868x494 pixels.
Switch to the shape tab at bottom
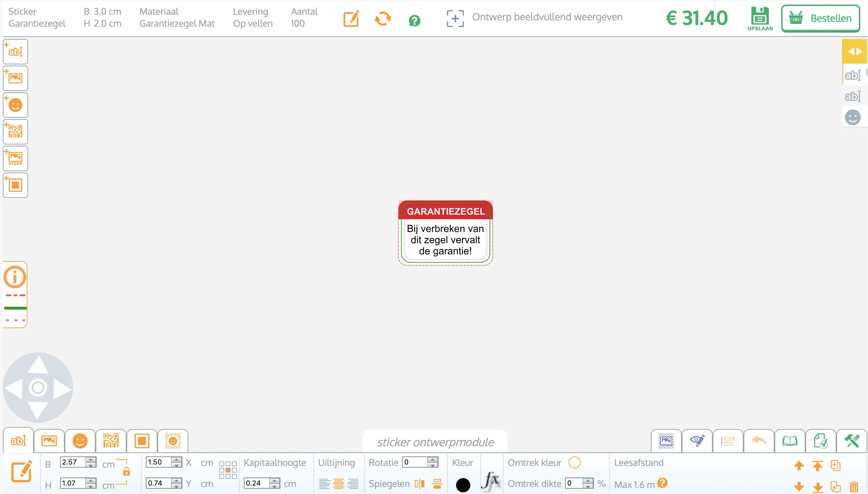pos(142,441)
